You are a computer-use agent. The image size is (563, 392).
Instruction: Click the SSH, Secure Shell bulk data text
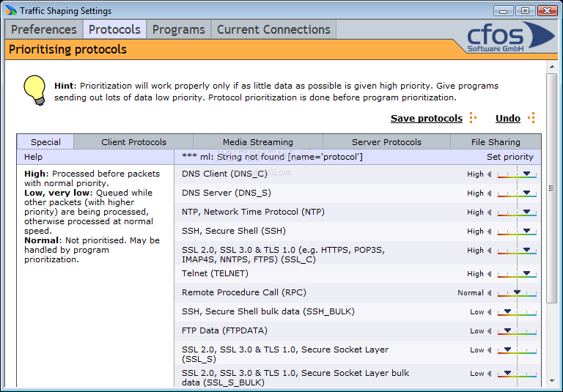(x=268, y=311)
